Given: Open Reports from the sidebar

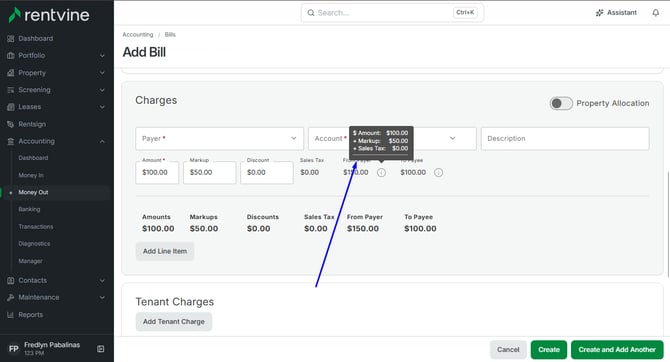Looking at the screenshot, I should [x=30, y=315].
